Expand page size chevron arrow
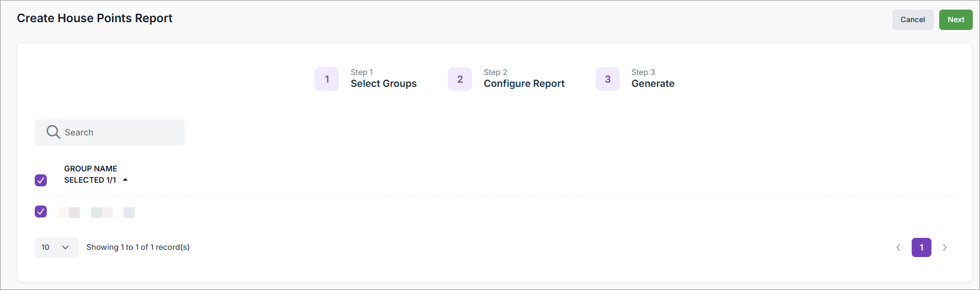Viewport: 980px width, 290px height. coord(65,247)
